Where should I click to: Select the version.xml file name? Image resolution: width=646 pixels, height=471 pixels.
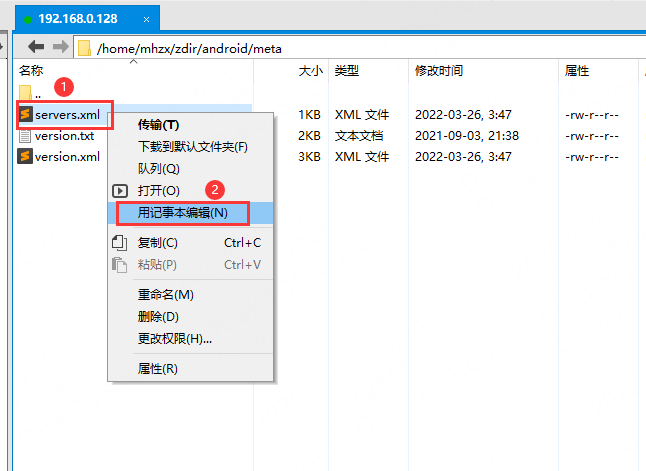tap(68, 157)
